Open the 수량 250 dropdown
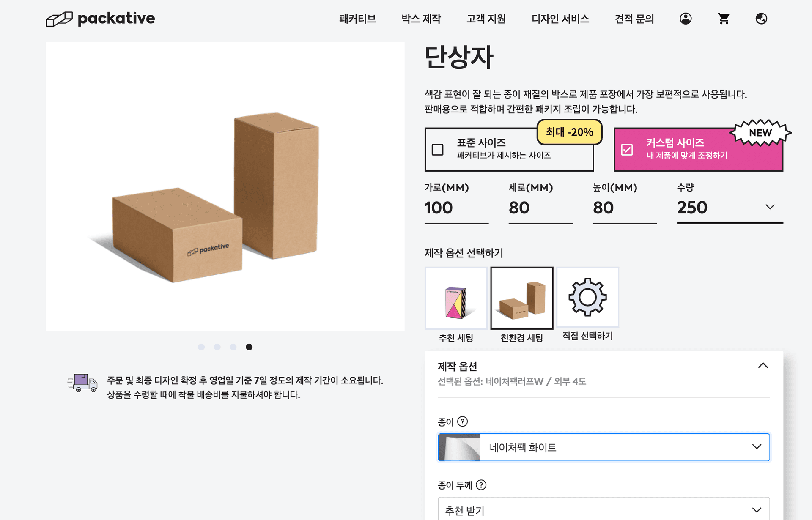The image size is (812, 520). [x=730, y=208]
